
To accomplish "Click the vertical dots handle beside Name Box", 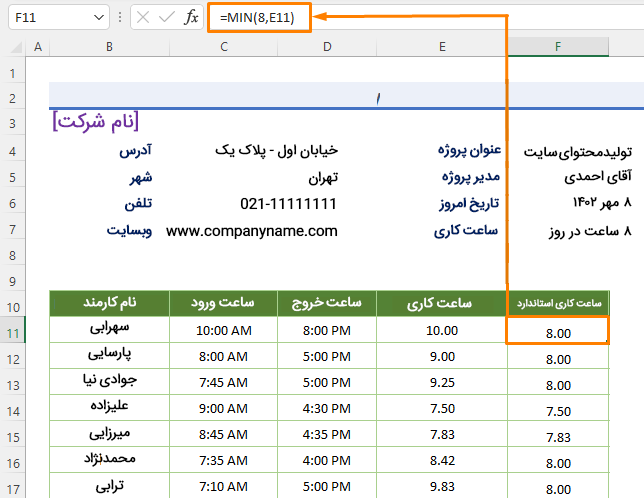I will click(121, 18).
